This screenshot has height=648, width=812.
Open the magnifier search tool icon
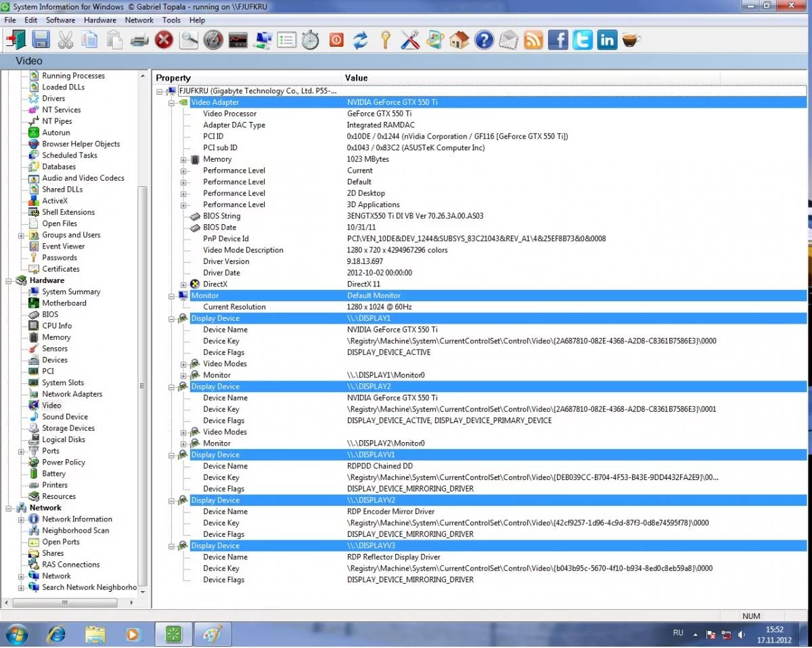pyautogui.click(x=189, y=40)
